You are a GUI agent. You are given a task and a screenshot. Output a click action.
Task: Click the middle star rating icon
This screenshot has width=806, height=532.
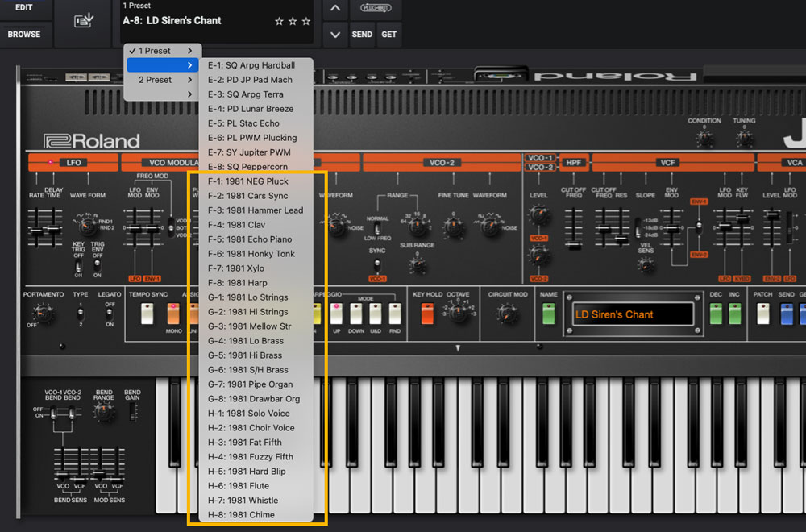(293, 21)
